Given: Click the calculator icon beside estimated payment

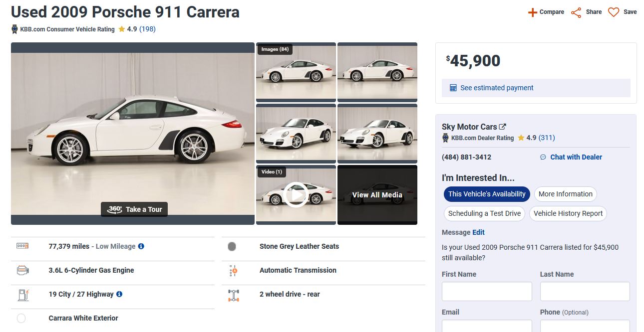Looking at the screenshot, I should click(x=453, y=88).
